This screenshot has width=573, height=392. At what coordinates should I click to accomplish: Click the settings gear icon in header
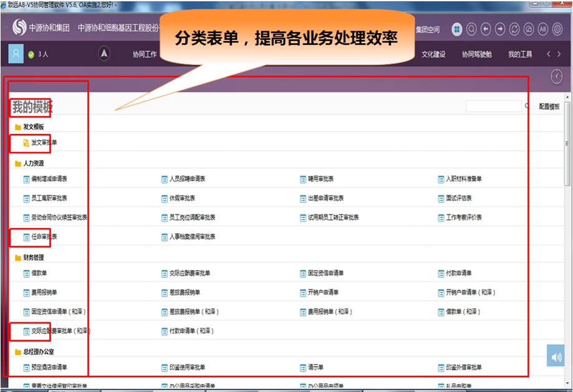[557, 29]
